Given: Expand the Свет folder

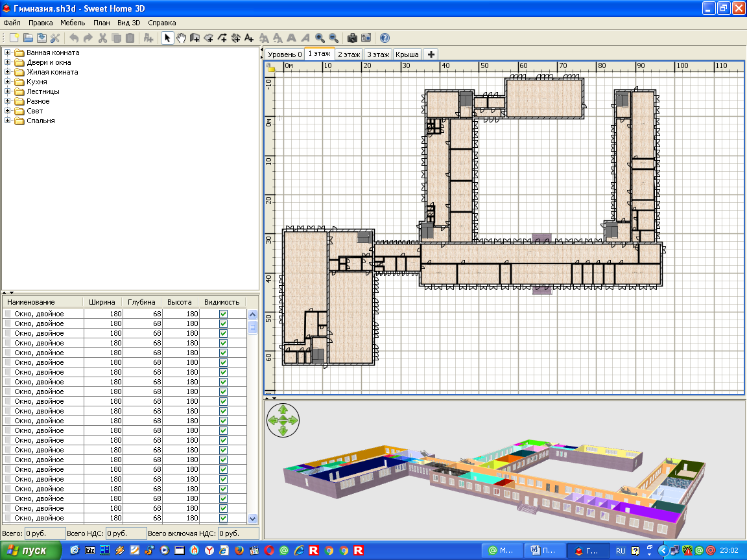Looking at the screenshot, I should coord(7,111).
